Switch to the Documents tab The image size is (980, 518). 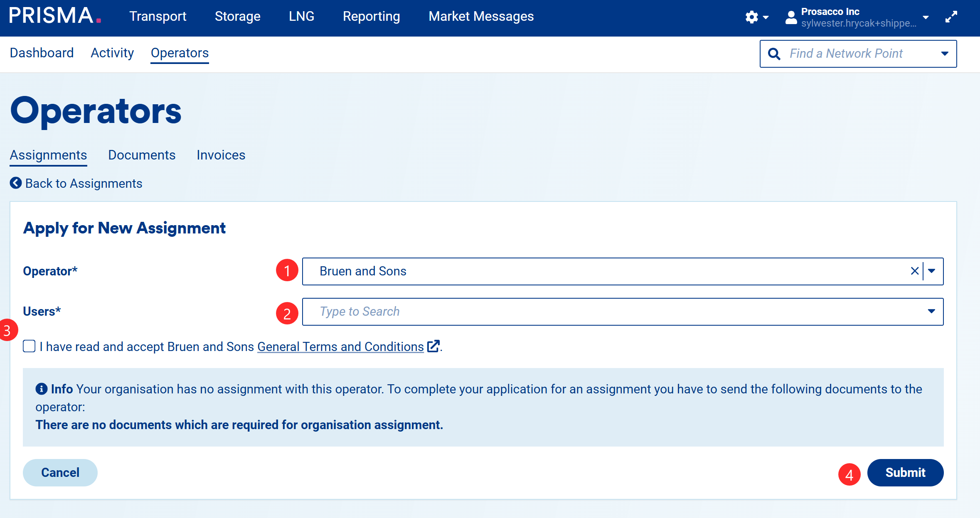coord(142,155)
